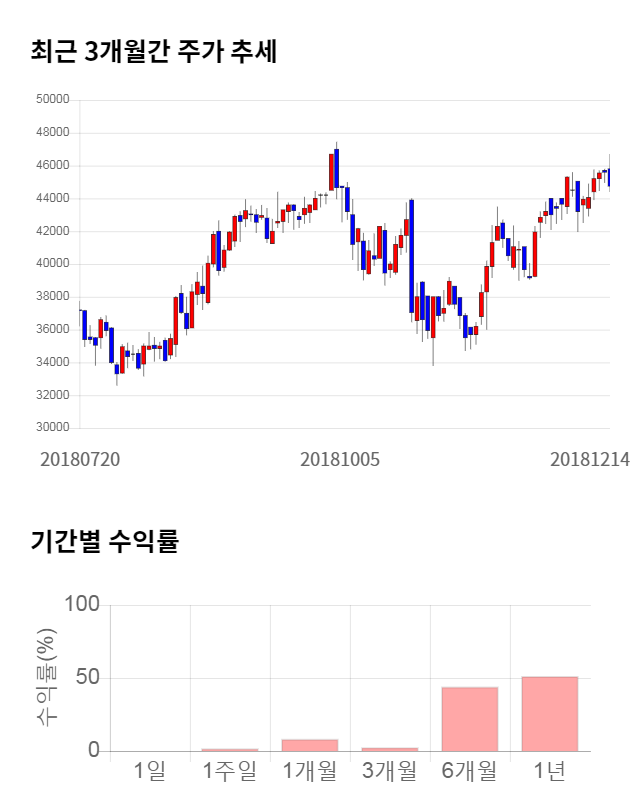Select the 20181005 date label
The width and height of the screenshot is (640, 810).
(341, 460)
